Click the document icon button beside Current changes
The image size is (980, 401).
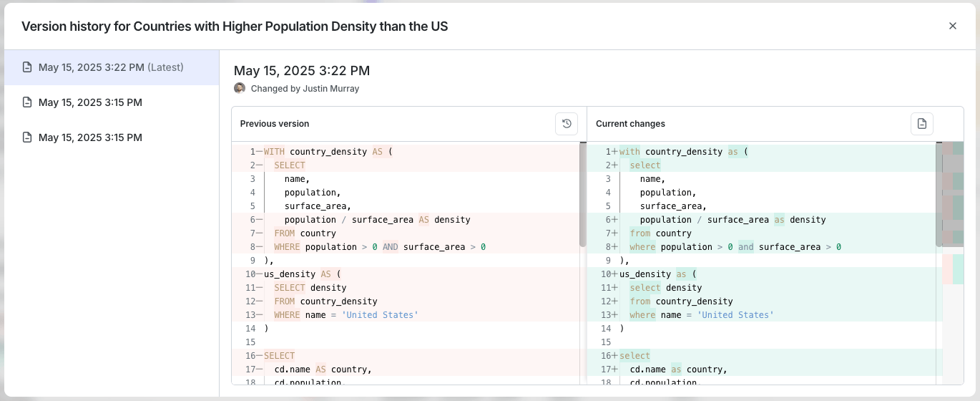[x=922, y=124]
